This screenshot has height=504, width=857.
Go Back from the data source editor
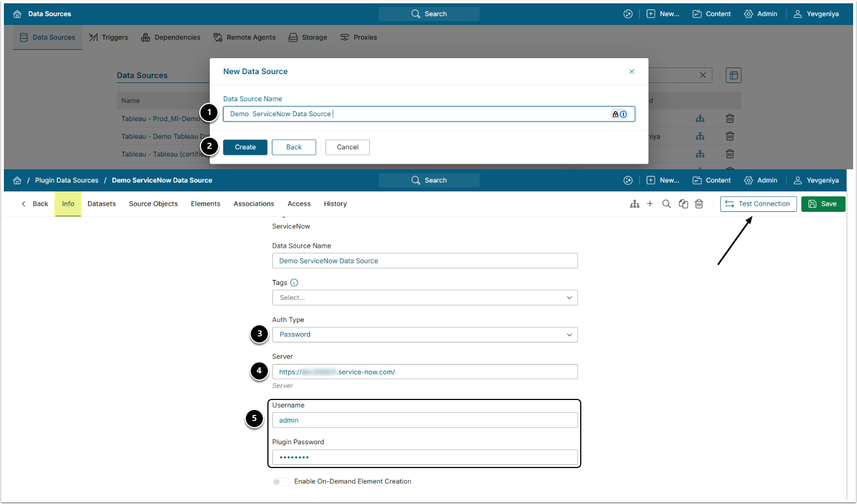click(x=35, y=204)
